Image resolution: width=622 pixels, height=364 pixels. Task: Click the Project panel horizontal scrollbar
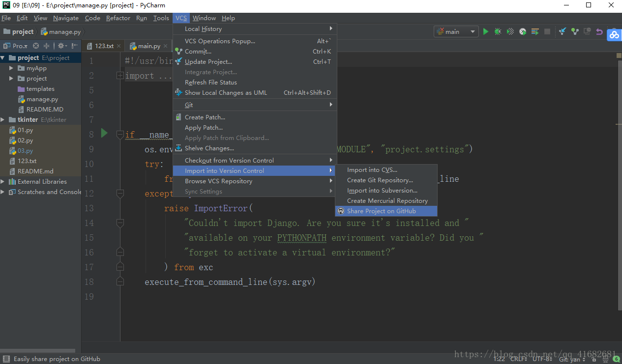38,351
